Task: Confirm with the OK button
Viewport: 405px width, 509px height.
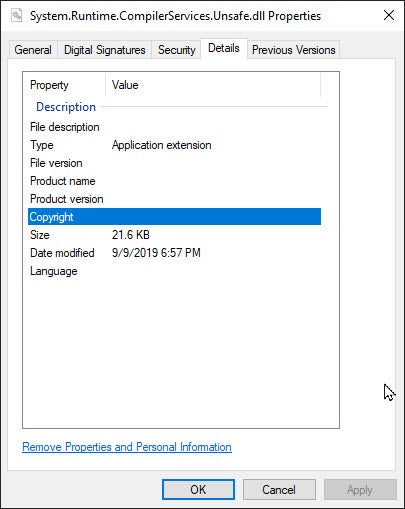Action: click(x=198, y=490)
